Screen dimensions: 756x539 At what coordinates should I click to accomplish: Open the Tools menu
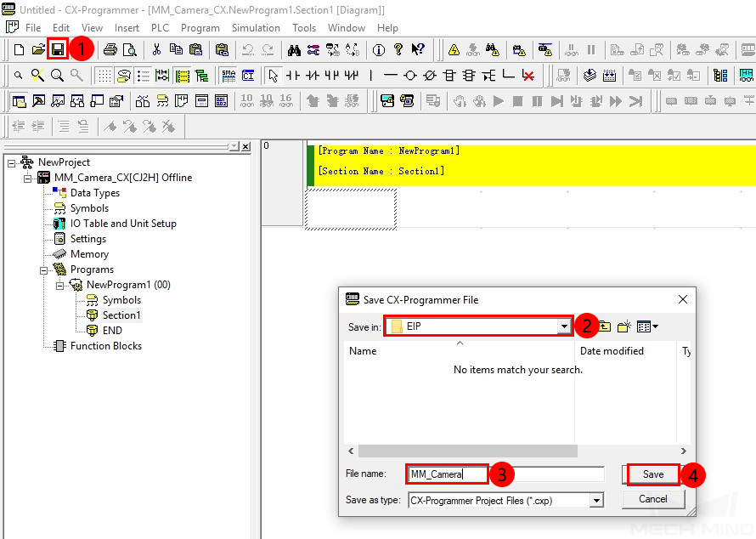coord(304,28)
